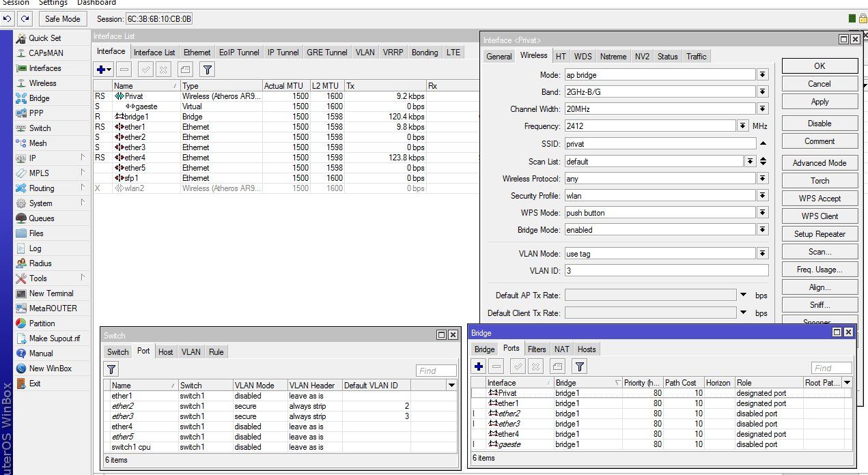Viewport: 868px width, 475px height.
Task: Open Queues in the sidebar
Action: [x=41, y=218]
